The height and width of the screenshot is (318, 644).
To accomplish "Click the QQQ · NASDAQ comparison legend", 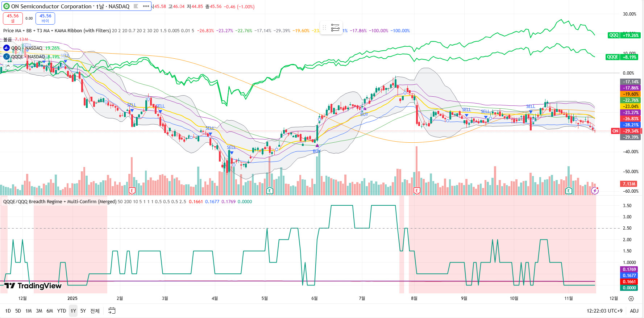I will pyautogui.click(x=27, y=48).
